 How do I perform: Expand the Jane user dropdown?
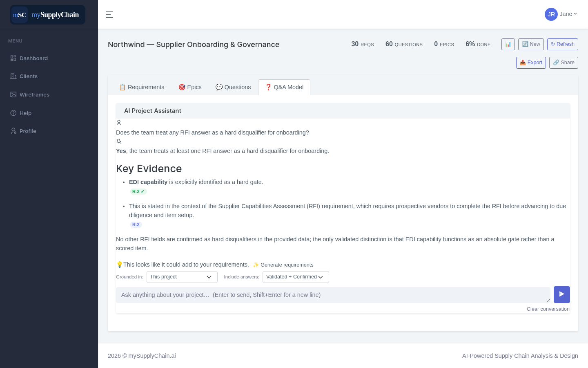pos(568,14)
